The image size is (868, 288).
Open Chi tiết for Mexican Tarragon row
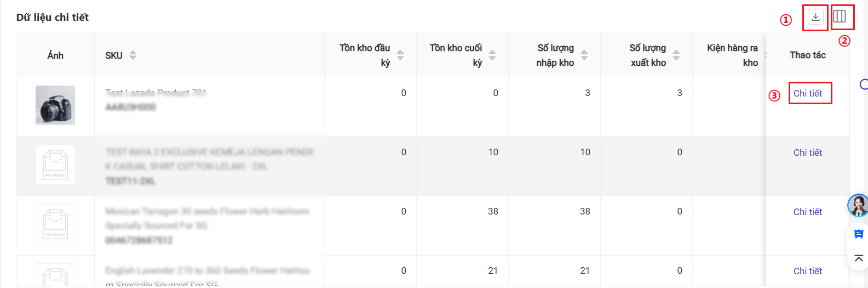point(808,212)
